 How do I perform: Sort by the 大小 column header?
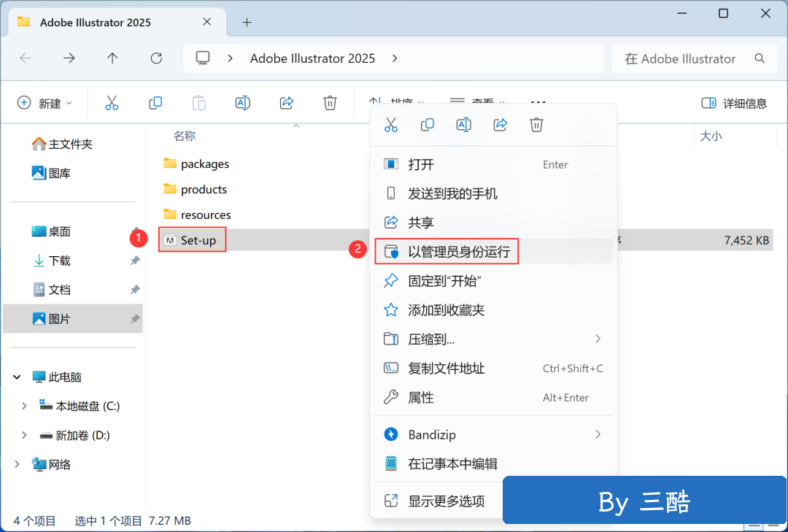pos(711,136)
